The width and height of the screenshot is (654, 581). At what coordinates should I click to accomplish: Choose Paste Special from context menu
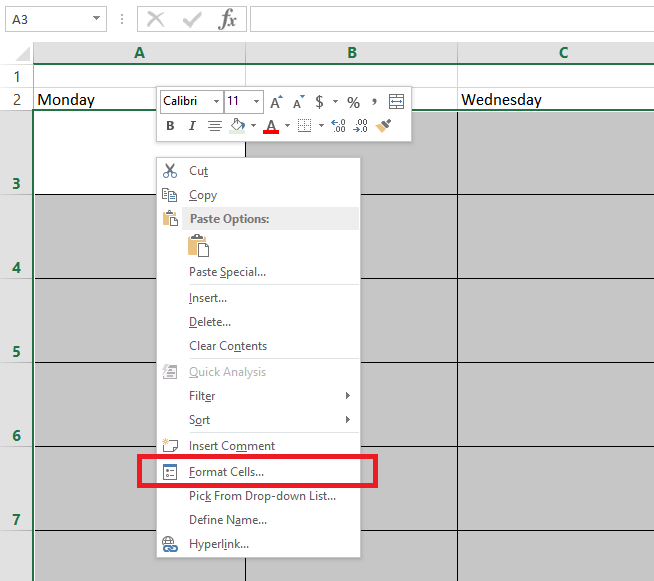(258, 272)
